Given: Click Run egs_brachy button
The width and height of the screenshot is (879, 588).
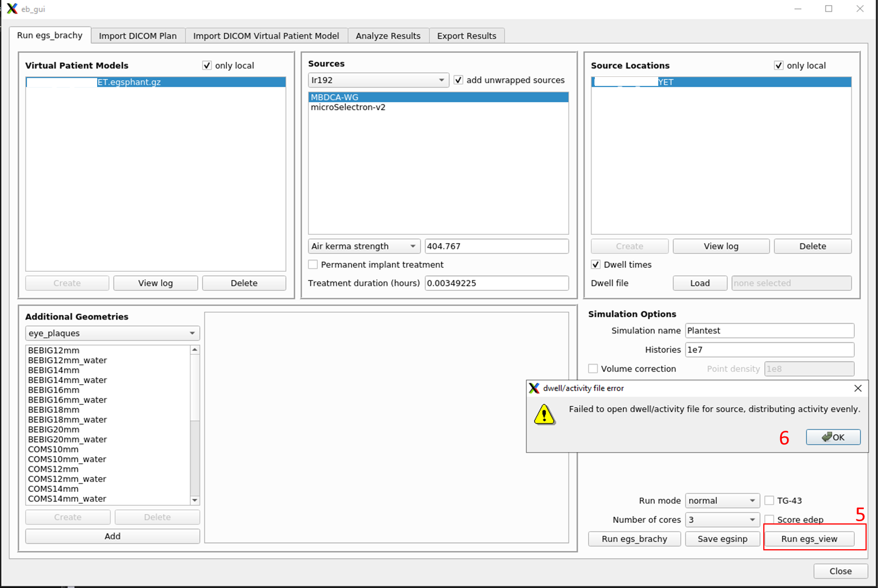Looking at the screenshot, I should [x=635, y=539].
